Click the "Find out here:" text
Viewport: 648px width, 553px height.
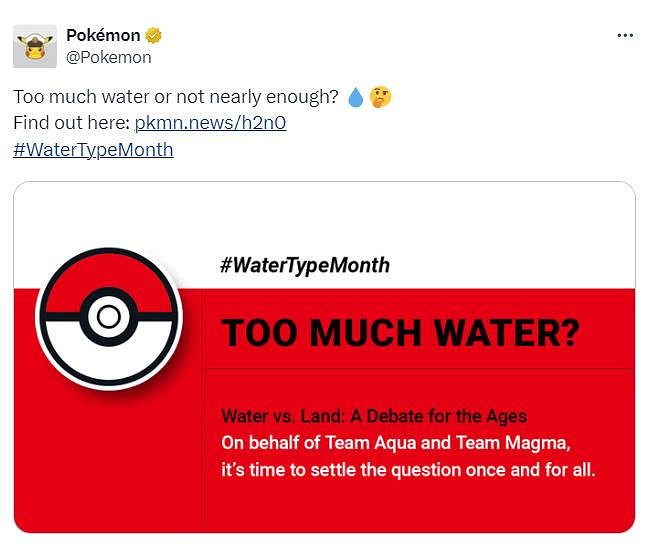[71, 123]
